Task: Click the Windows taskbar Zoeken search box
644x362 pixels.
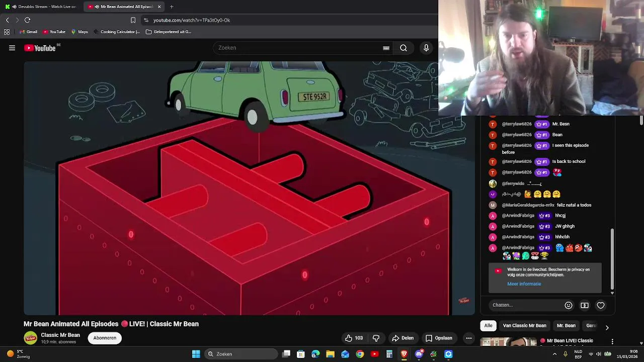Action: click(240, 354)
